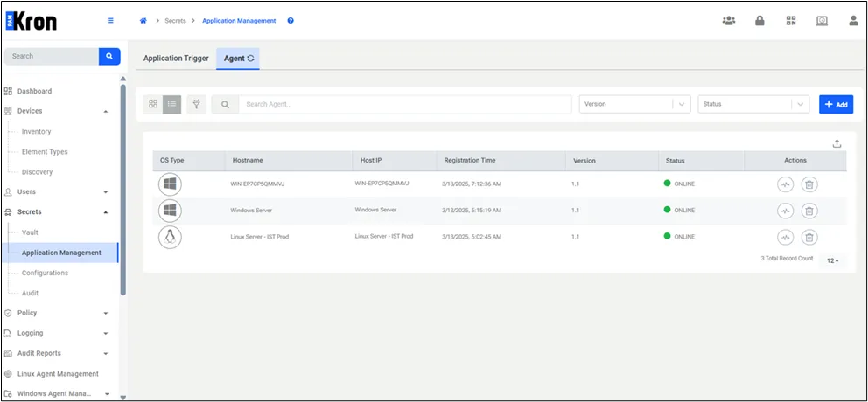Open Audit under Secrets
The width and height of the screenshot is (868, 402).
(31, 293)
